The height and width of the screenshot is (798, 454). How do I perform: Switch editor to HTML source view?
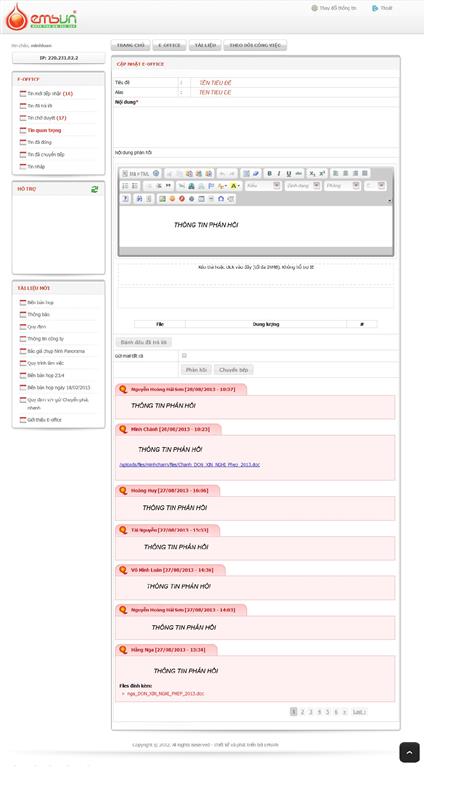pos(135,174)
